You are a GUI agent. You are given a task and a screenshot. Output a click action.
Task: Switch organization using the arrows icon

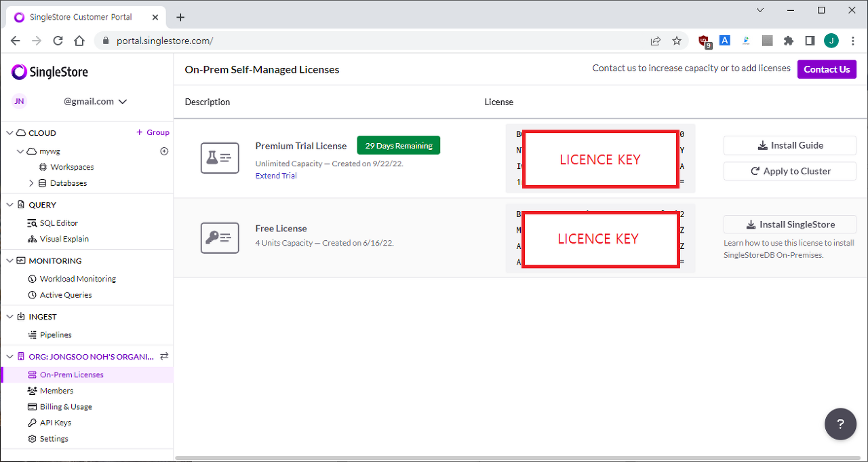click(164, 356)
